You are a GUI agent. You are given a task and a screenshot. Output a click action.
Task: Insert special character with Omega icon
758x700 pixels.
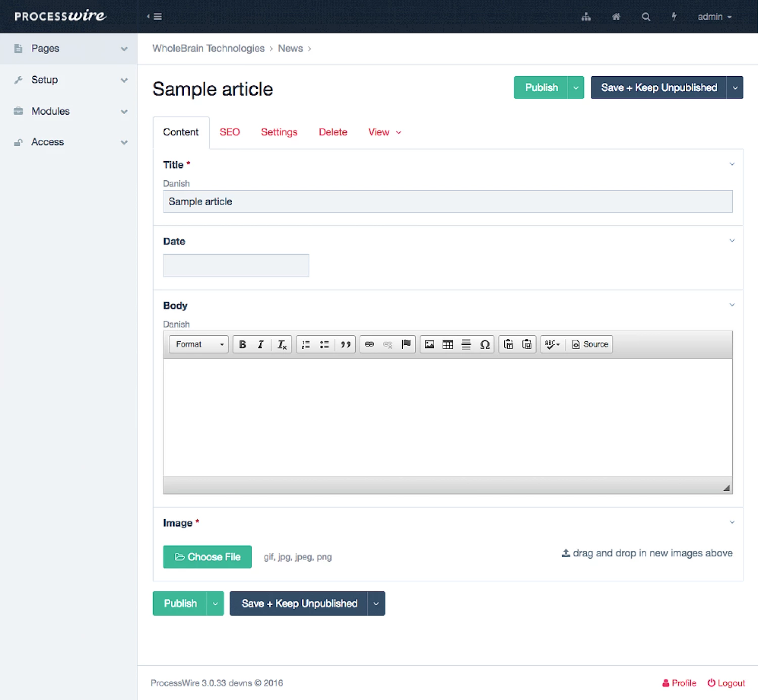[x=485, y=344]
